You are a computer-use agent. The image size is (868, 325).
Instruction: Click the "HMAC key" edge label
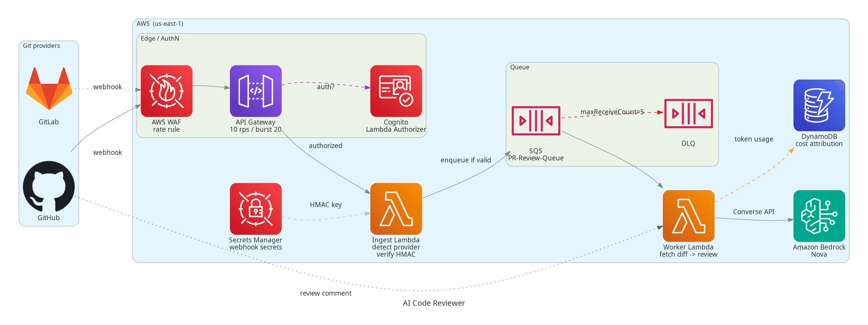pyautogui.click(x=325, y=205)
